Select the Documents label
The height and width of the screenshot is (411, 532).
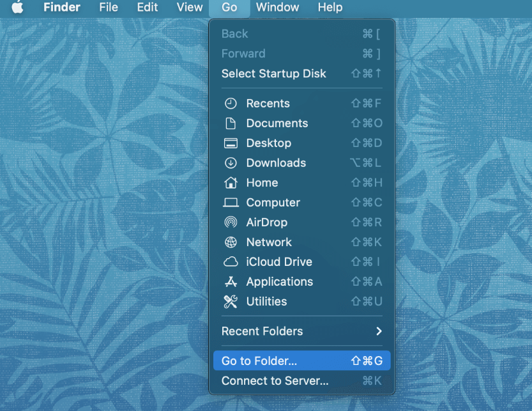[x=277, y=123]
